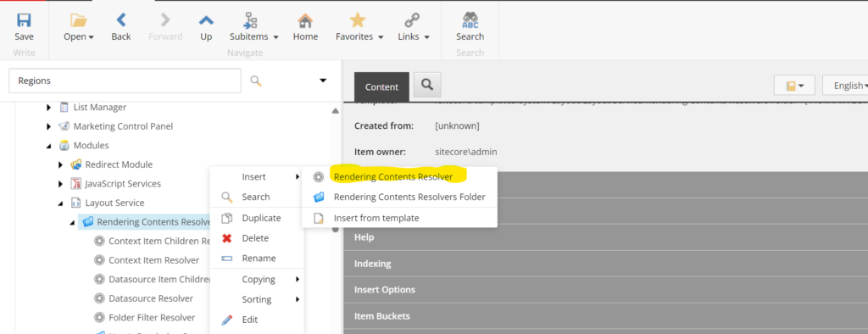Click the Save floppy disk icon
868x334 pixels.
point(24,20)
